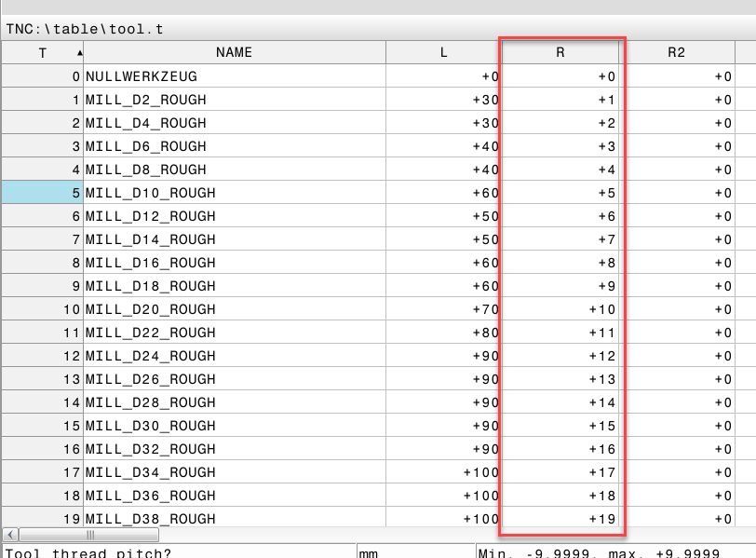Click the left arrow of horizontal scrollbar

tap(9, 536)
